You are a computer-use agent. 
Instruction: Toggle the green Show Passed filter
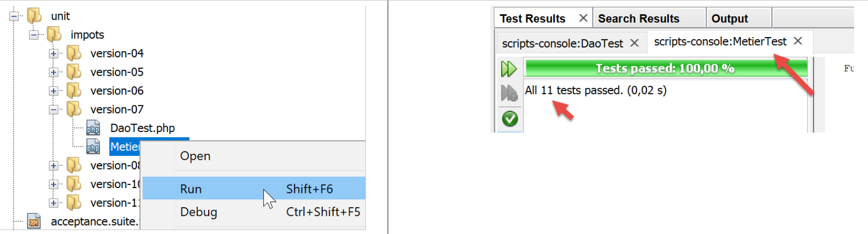(x=510, y=119)
